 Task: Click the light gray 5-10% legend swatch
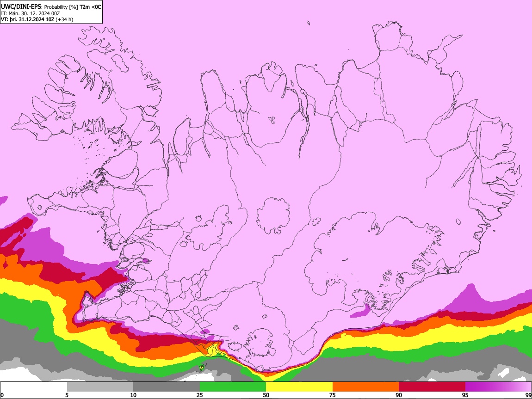pyautogui.click(x=100, y=387)
